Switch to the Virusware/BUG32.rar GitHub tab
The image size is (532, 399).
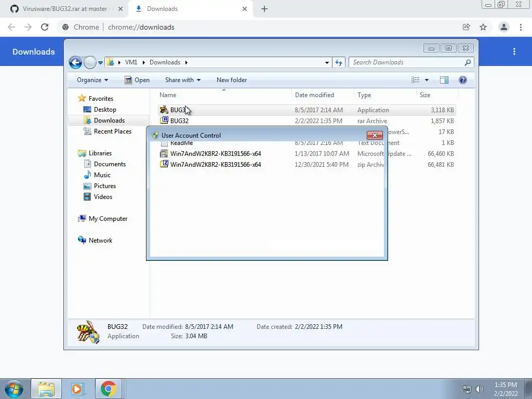pyautogui.click(x=64, y=9)
